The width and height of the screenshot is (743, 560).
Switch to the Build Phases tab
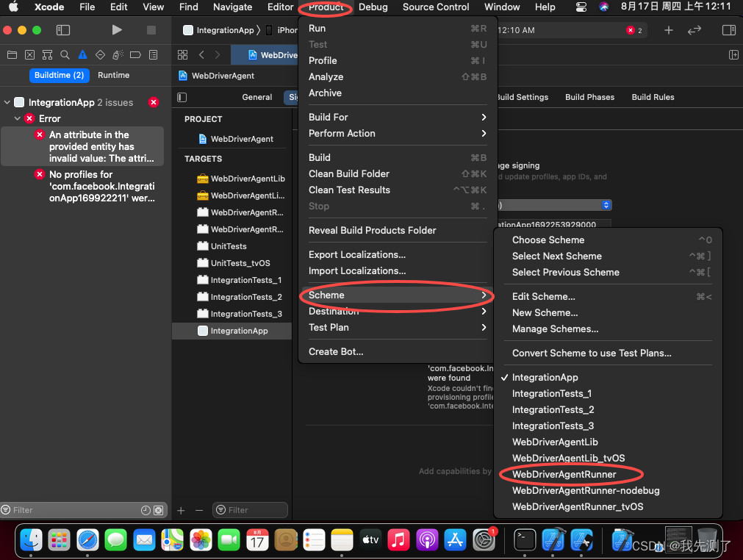589,96
